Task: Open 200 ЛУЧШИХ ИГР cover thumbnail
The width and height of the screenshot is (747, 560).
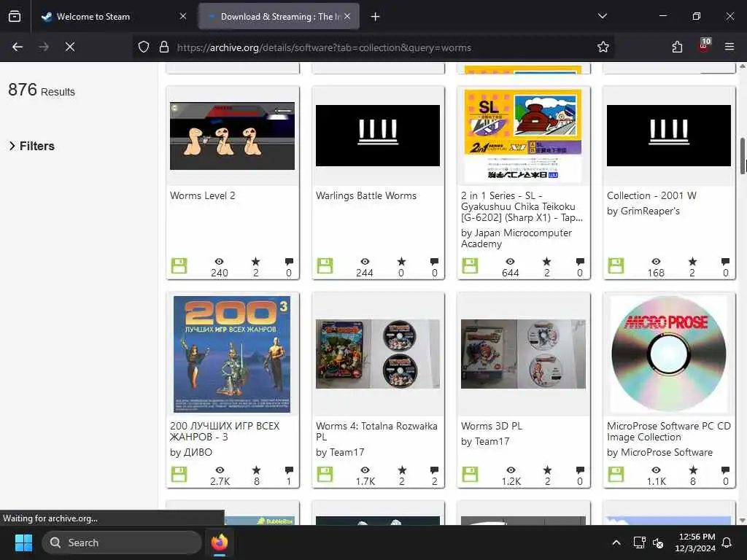Action: click(x=232, y=354)
